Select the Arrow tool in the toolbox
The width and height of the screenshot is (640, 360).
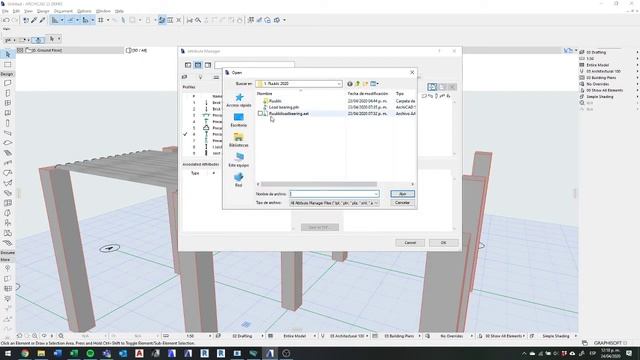pos(7,54)
